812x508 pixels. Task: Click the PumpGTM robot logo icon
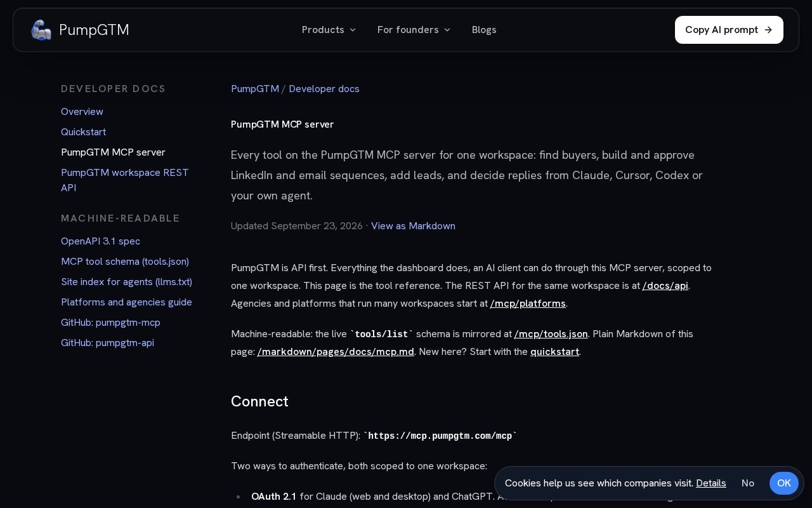click(41, 30)
